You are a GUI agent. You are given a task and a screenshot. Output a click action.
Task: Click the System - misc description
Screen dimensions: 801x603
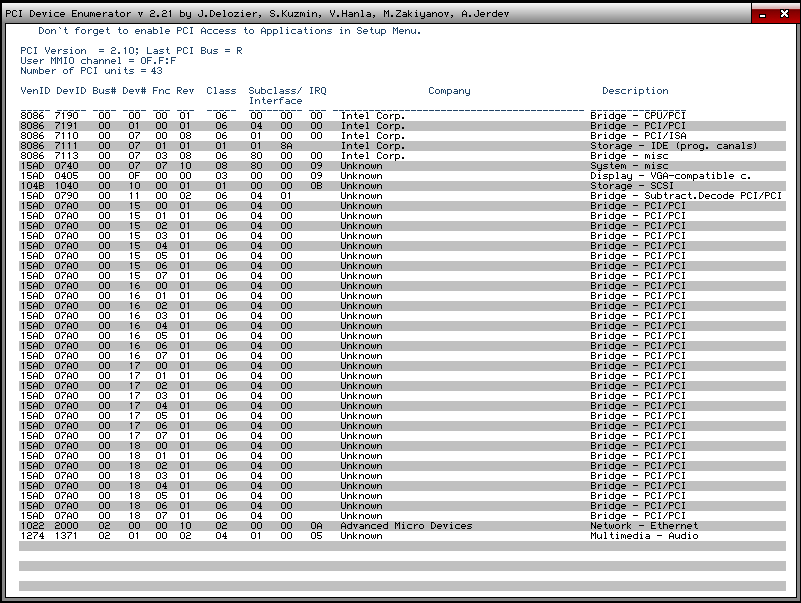pyautogui.click(x=630, y=166)
